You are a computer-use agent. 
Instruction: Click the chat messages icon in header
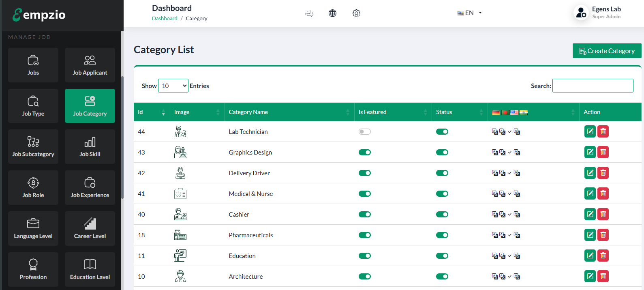[308, 13]
